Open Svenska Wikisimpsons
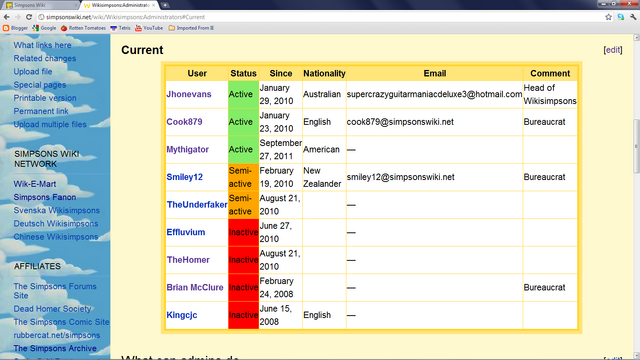640x360 pixels. (56, 210)
